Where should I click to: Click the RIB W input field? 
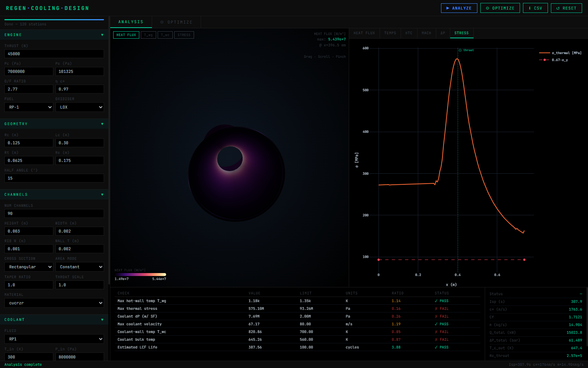(x=29, y=249)
